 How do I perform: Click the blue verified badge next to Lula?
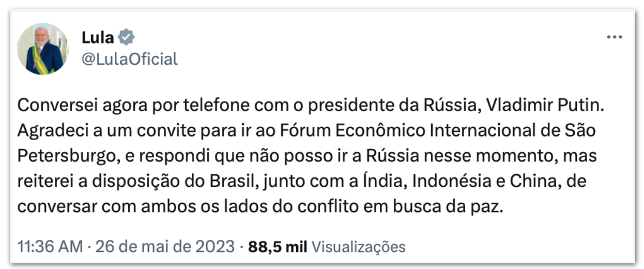(x=126, y=37)
